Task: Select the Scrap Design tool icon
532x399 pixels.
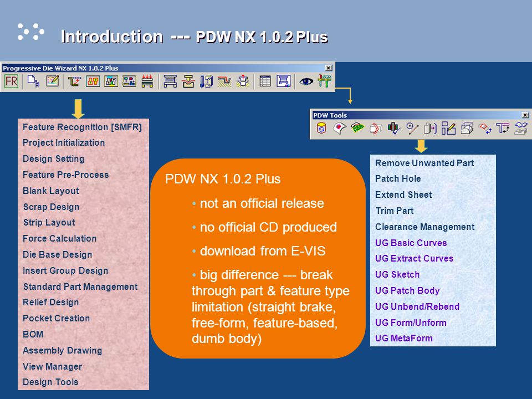Action: point(111,81)
